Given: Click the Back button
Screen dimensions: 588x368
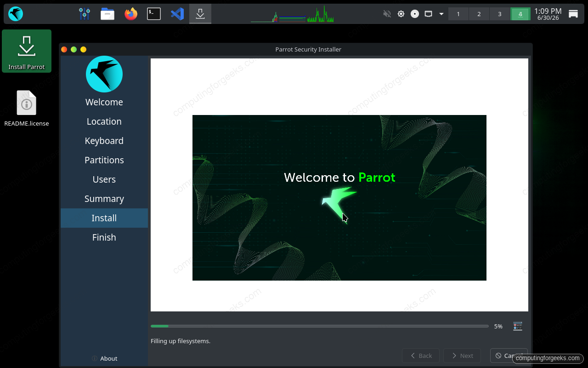Looking at the screenshot, I should click(421, 356).
